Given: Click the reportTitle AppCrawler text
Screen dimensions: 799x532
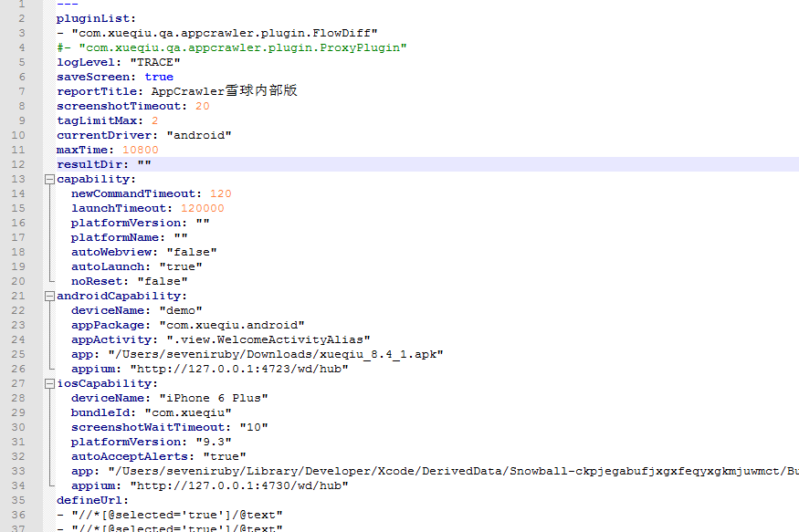Looking at the screenshot, I should click(225, 91).
